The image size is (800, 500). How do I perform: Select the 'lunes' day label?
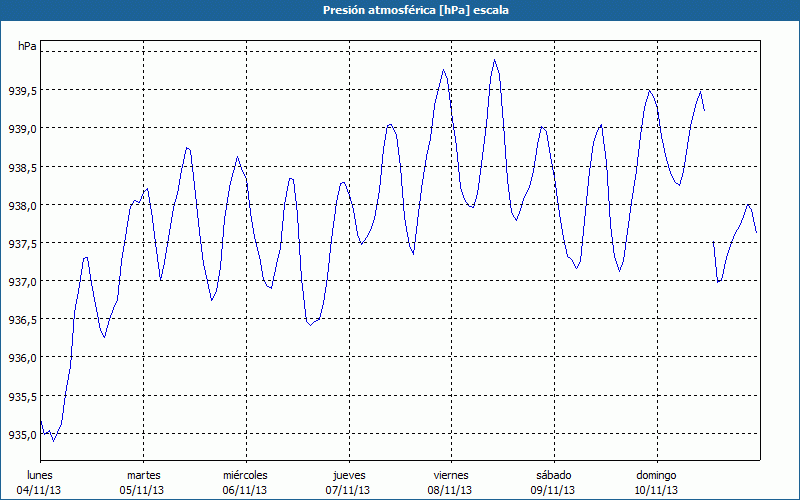[x=40, y=474]
